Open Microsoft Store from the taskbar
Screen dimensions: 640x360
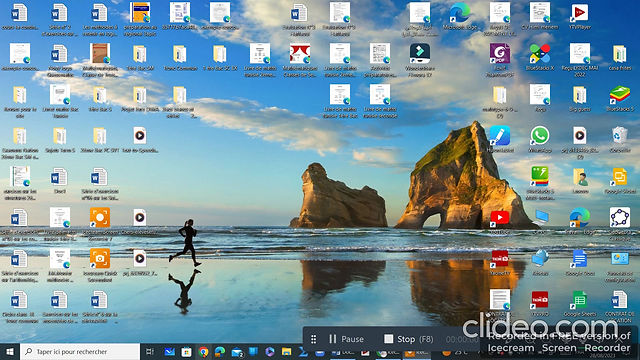[x=186, y=351]
